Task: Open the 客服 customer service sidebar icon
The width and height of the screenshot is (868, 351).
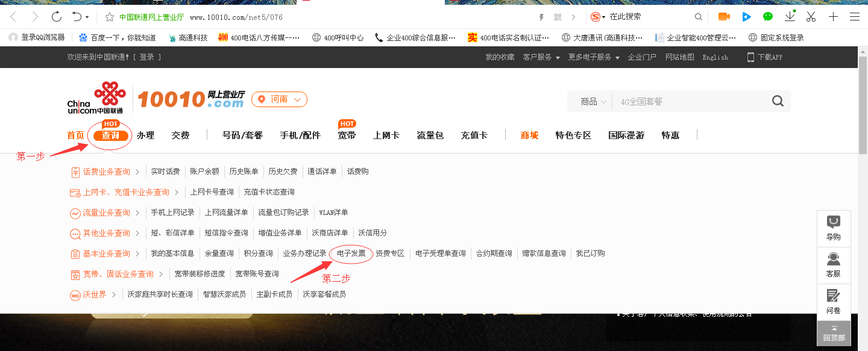Action: (x=834, y=265)
